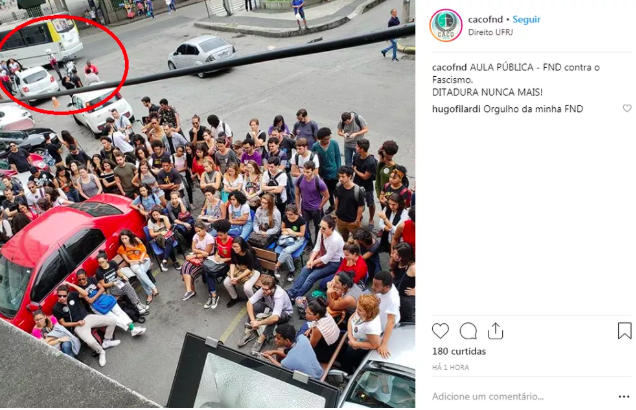The height and width of the screenshot is (410, 636).
Task: Click cacofnd username in the caption
Action: click(449, 67)
